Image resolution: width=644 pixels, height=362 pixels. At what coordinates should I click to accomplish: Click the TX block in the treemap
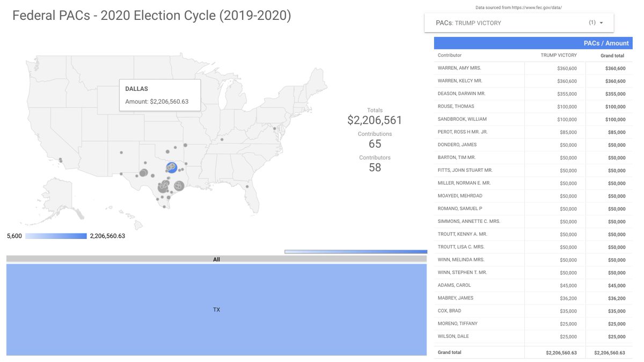pos(216,310)
